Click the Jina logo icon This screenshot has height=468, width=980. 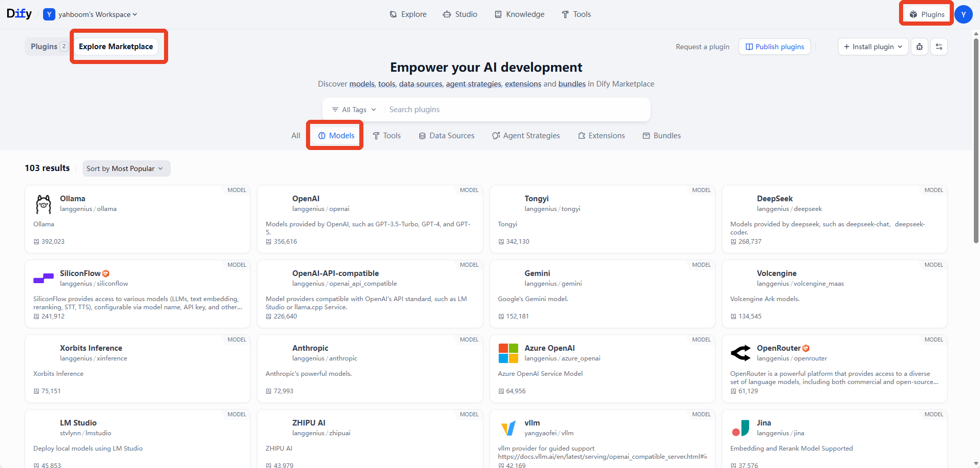coord(740,428)
